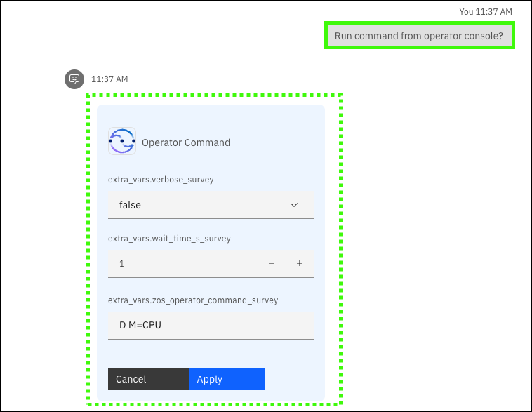Increase wait time with plus icon
The width and height of the screenshot is (532, 412).
pos(300,264)
